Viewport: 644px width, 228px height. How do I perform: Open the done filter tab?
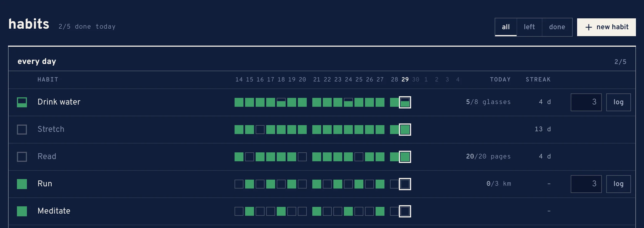(x=557, y=27)
